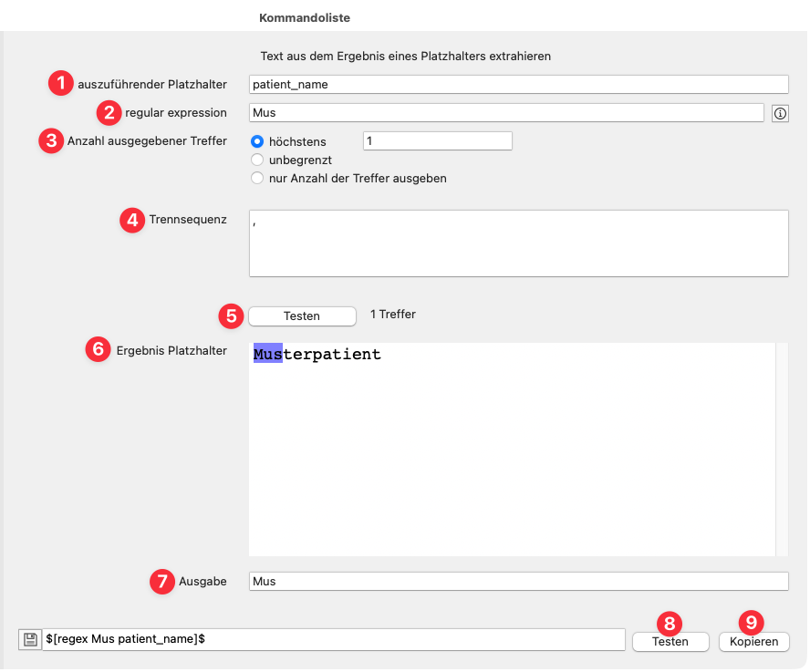Click red badge number 2 by regular expression
The image size is (810, 672).
pyautogui.click(x=109, y=113)
